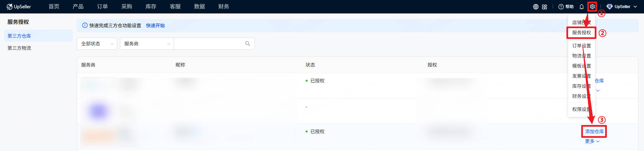Open the notifications bell
This screenshot has height=151, width=644.
[582, 7]
